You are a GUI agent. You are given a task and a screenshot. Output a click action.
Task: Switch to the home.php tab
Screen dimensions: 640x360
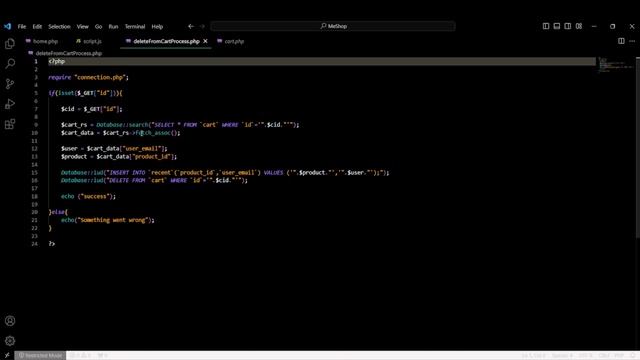42,41
